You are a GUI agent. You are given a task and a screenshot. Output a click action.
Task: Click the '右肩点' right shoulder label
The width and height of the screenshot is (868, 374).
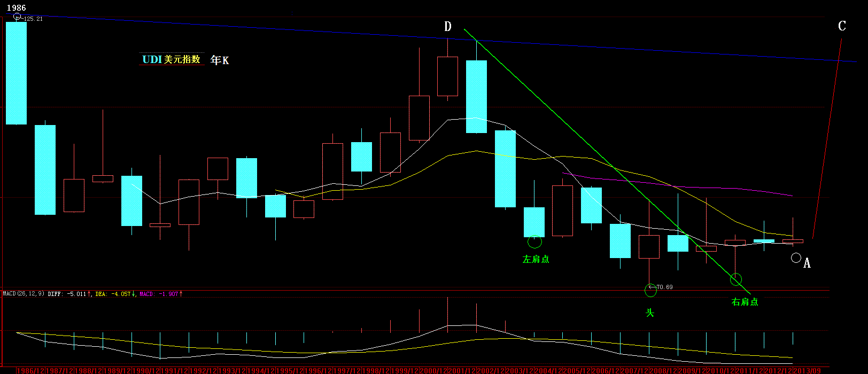(x=745, y=302)
